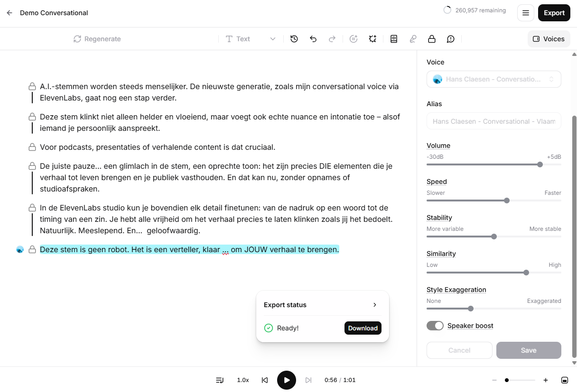Adjust the Stability slider handle
Viewport: 577px width, 392px height.
click(x=494, y=237)
